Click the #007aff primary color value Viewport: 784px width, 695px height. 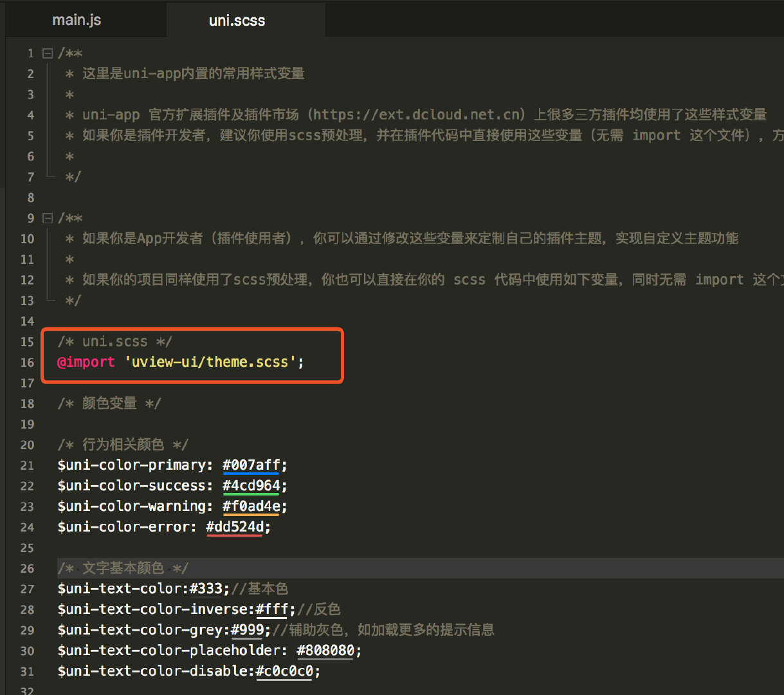[251, 465]
